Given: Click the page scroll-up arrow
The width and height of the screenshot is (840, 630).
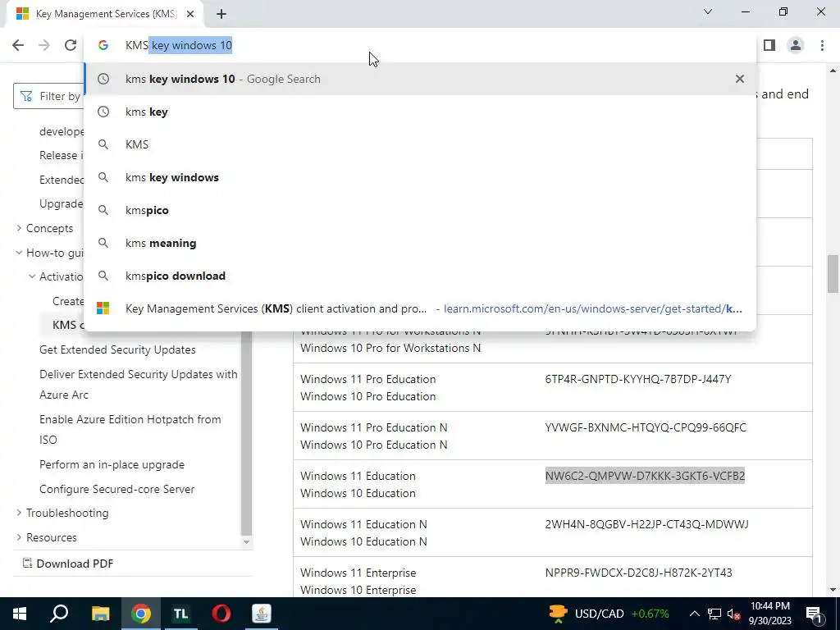Looking at the screenshot, I should point(833,71).
